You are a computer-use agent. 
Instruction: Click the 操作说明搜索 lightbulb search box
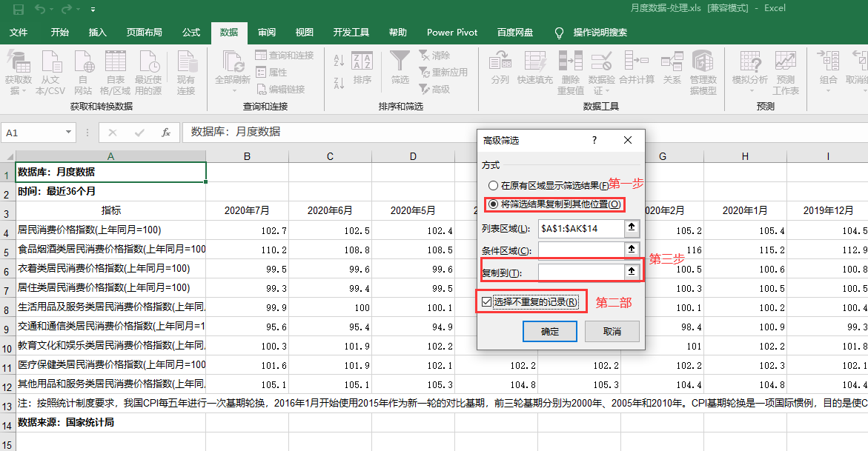coord(592,32)
